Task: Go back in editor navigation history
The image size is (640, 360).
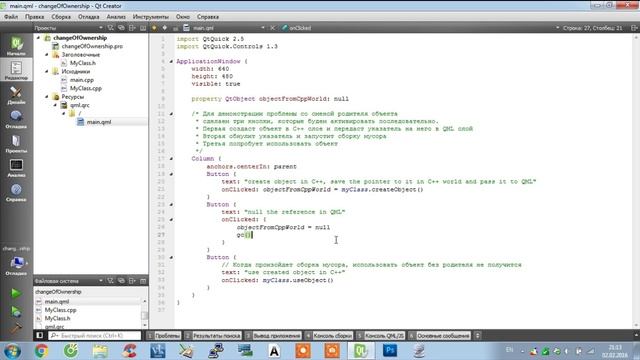Action: pyautogui.click(x=154, y=28)
